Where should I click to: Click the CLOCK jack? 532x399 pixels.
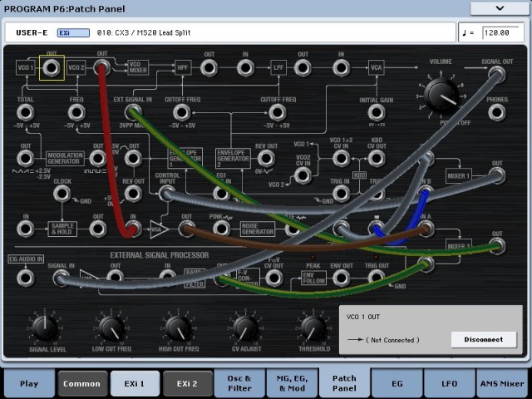pos(62,193)
